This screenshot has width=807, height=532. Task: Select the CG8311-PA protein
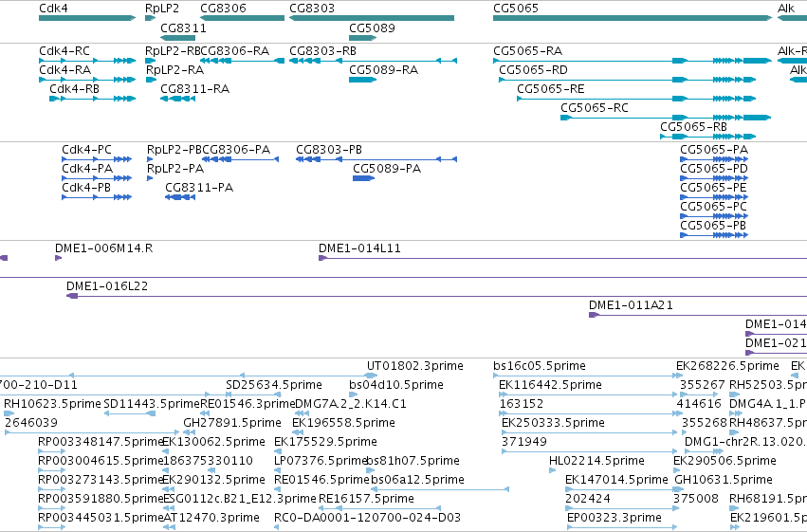pyautogui.click(x=180, y=197)
